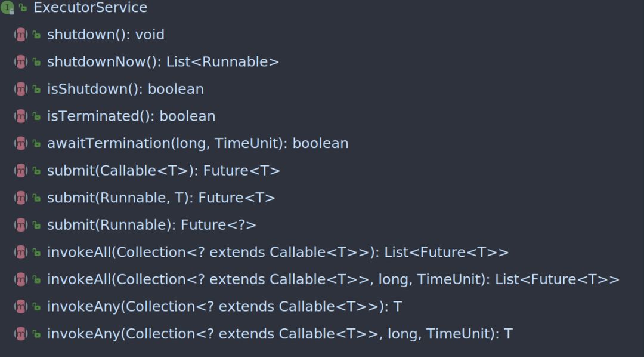Select the isTerminated(): boolean method

coord(131,116)
